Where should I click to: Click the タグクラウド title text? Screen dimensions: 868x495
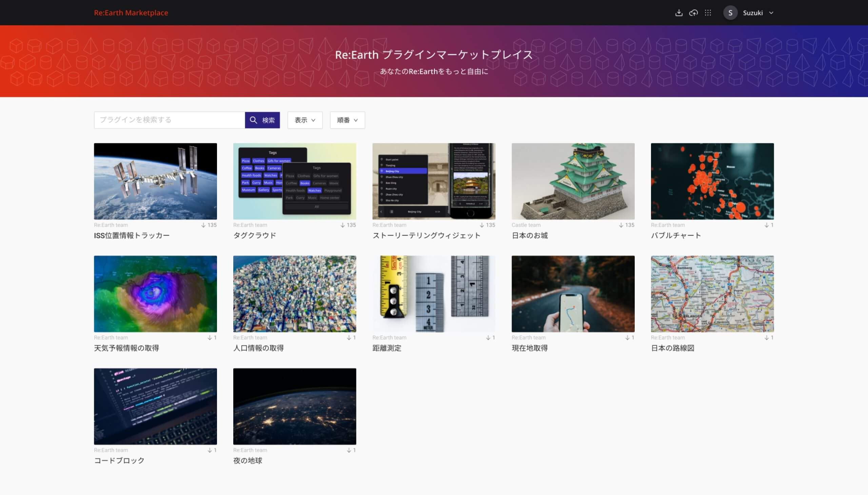point(255,235)
